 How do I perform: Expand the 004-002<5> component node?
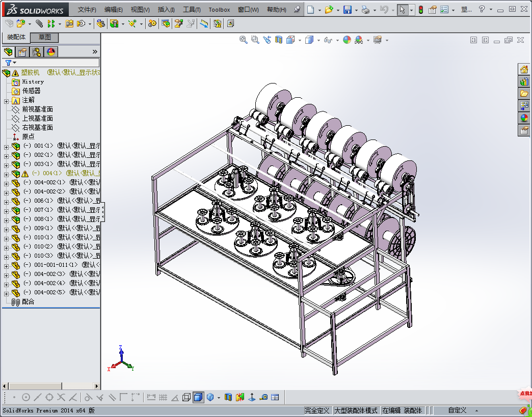click(6, 294)
